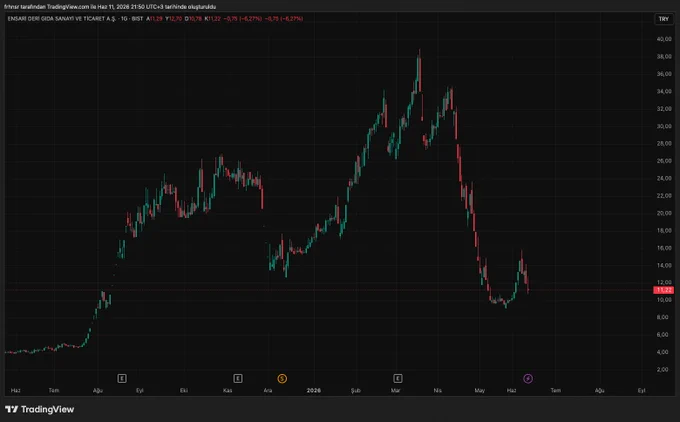Image resolution: width=680 pixels, height=422 pixels.
Task: Click the 4,00 price axis label
Action: pyautogui.click(x=662, y=352)
